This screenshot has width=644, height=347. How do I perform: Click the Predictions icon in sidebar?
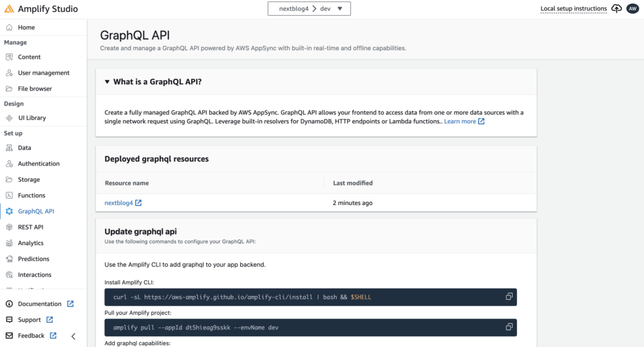9,259
